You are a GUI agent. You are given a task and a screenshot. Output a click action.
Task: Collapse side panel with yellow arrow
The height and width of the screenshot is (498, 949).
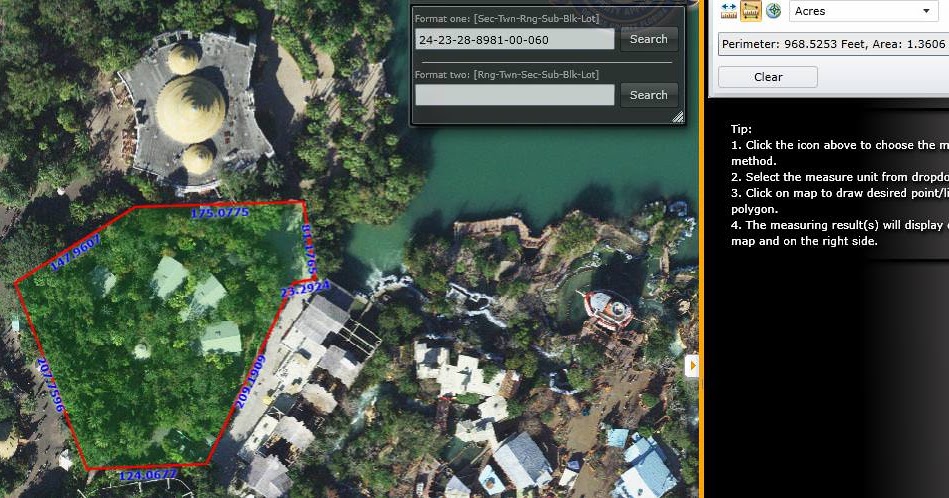(692, 365)
